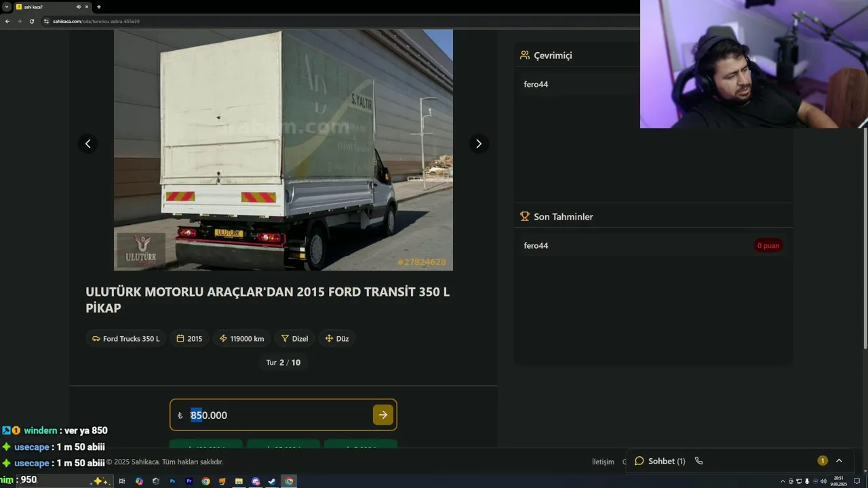Viewport: 868px width, 488px height.
Task: Open Premiere Pro from the taskbar
Action: click(x=189, y=481)
